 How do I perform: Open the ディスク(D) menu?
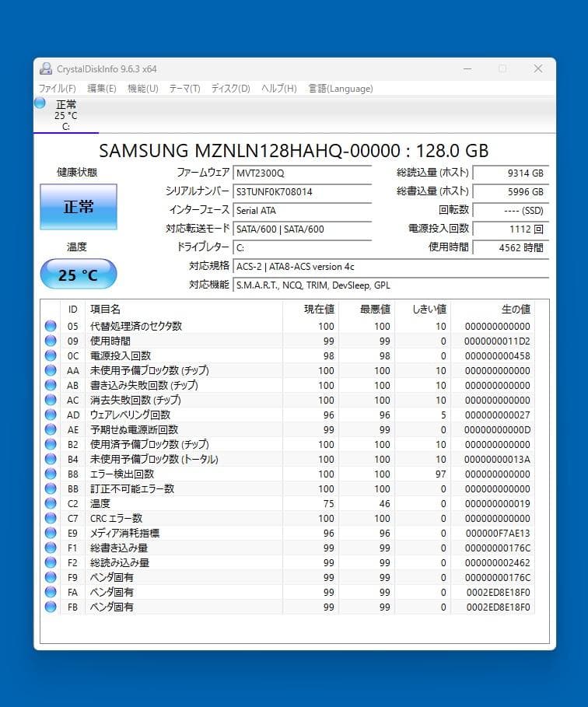tap(230, 89)
